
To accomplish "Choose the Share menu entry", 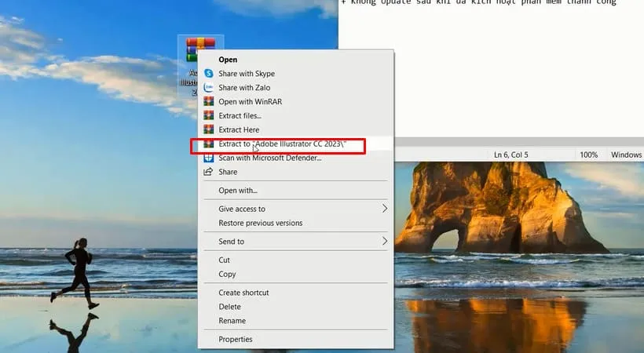I will 296,172.
